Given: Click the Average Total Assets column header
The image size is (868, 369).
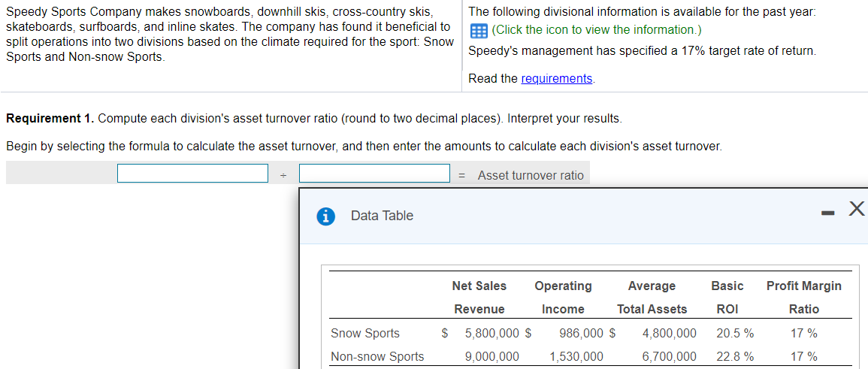Looking at the screenshot, I should click(652, 298).
